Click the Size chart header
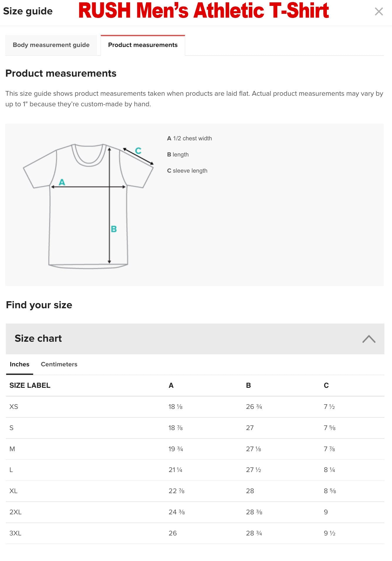The image size is (392, 561). (x=38, y=338)
